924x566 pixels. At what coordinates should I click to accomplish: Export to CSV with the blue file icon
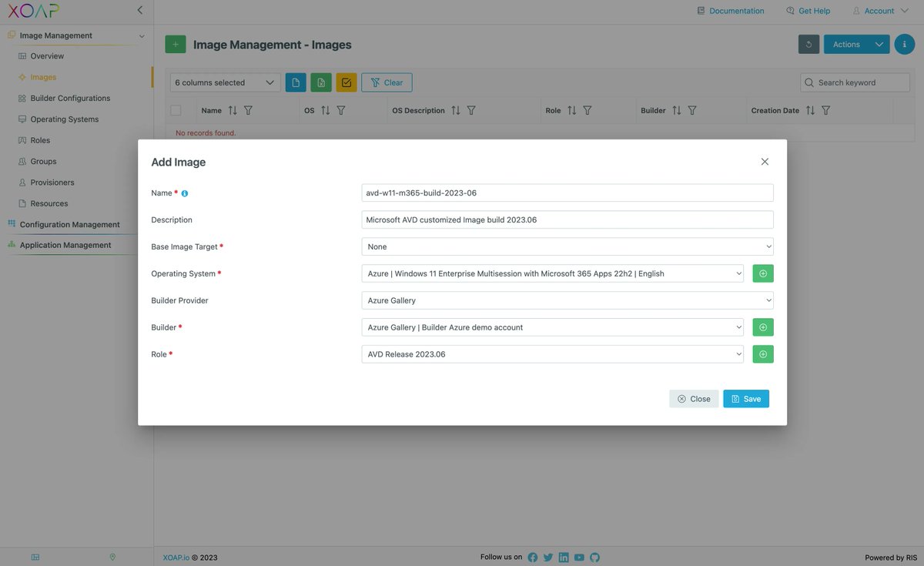pyautogui.click(x=296, y=82)
